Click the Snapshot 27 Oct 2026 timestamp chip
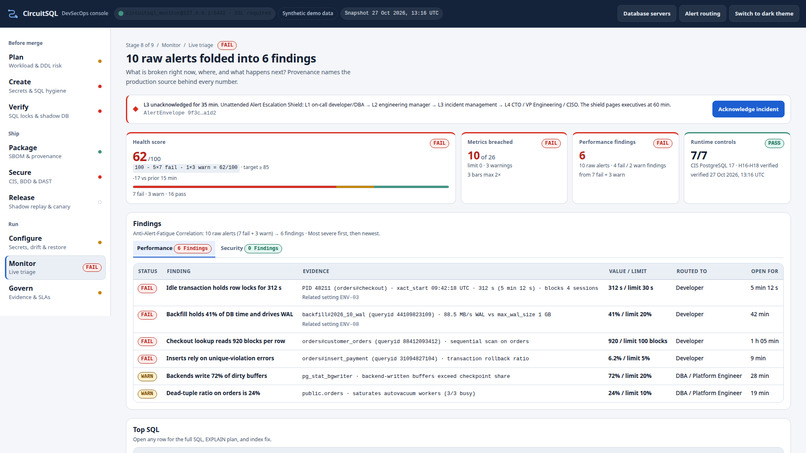The height and width of the screenshot is (453, 806). point(391,13)
